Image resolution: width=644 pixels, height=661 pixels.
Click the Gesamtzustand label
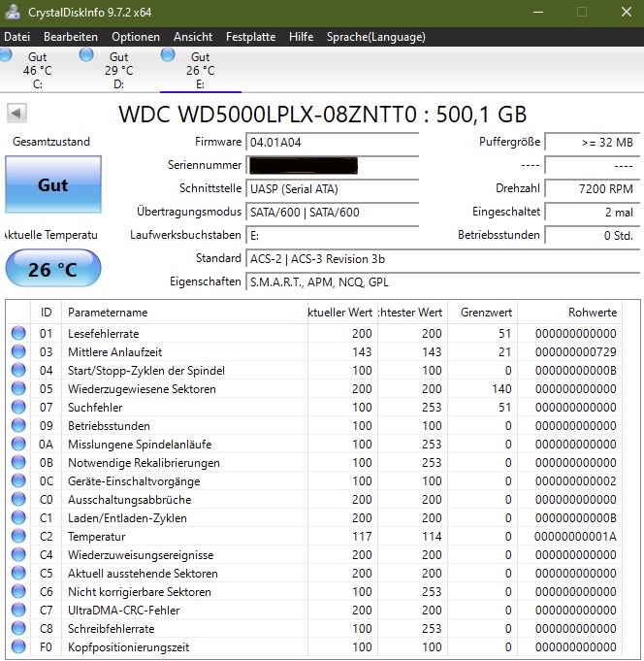tap(51, 141)
